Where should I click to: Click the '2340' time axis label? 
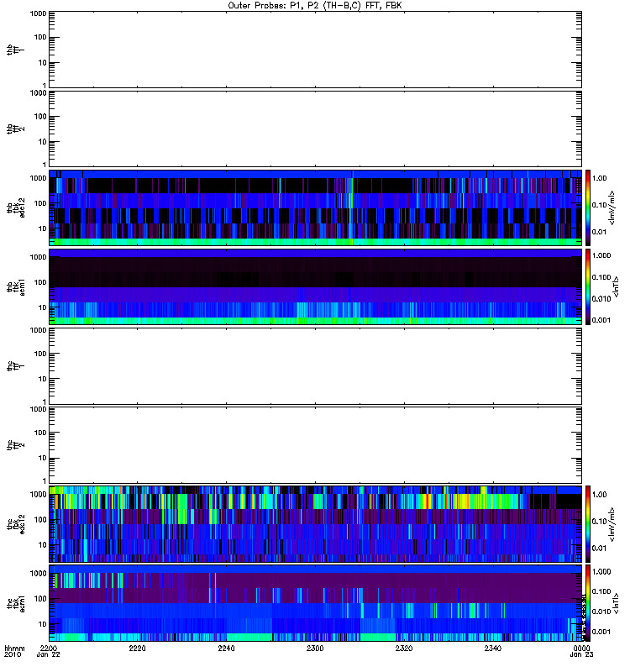tap(493, 648)
